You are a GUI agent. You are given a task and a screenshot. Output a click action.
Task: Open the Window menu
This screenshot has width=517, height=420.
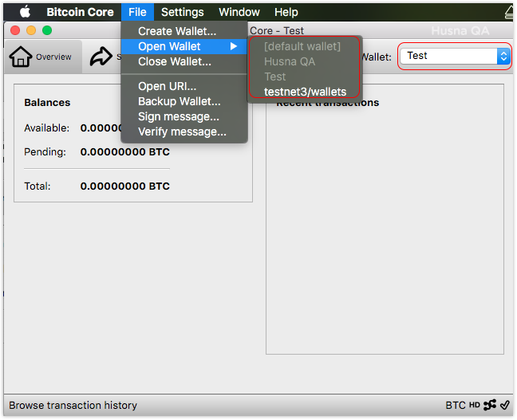click(x=239, y=12)
